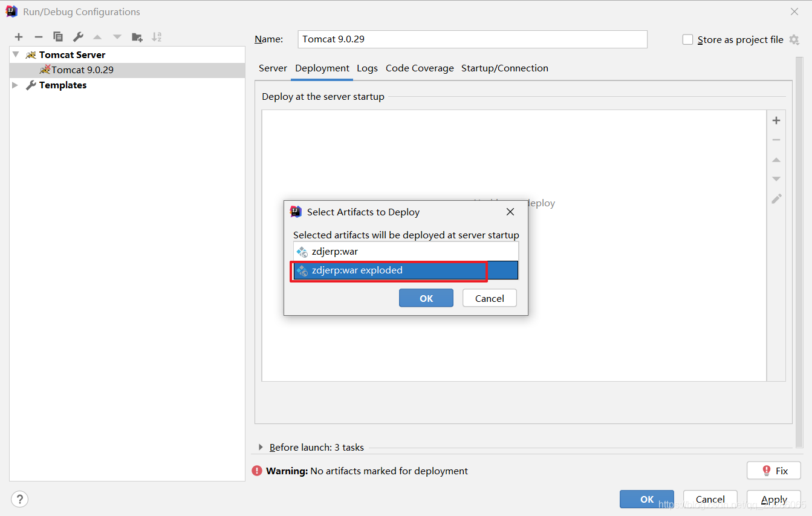The image size is (812, 516).
Task: Click the minus icon beside deployment list
Action: click(776, 140)
